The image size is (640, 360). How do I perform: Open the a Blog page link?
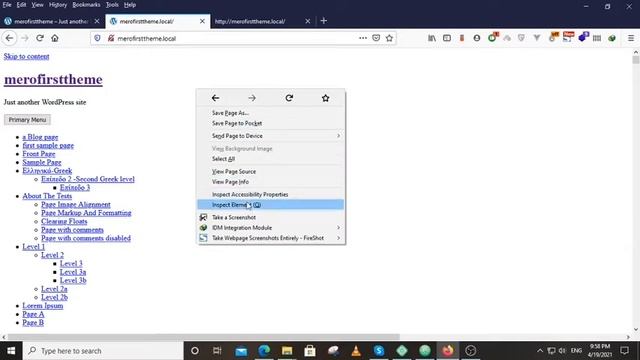click(40, 137)
